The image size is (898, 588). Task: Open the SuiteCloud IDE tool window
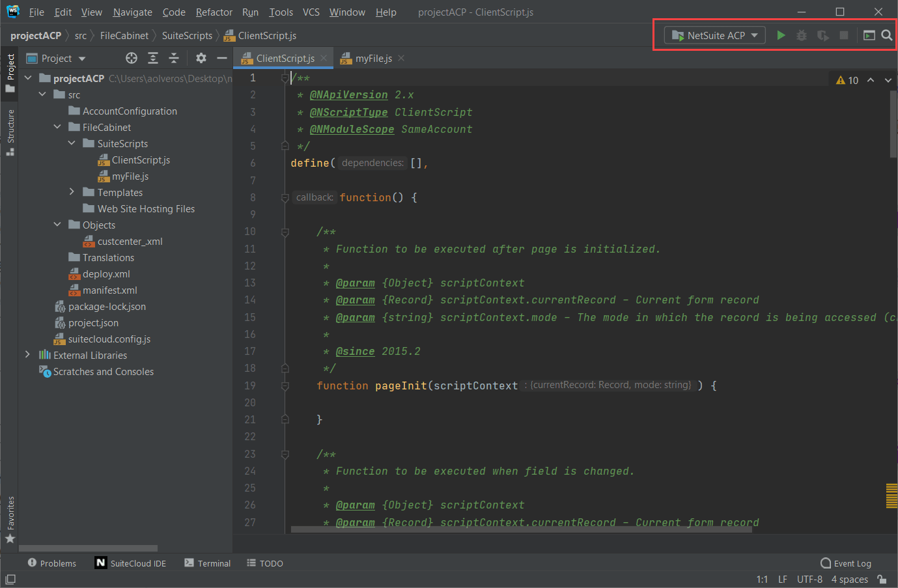131,563
